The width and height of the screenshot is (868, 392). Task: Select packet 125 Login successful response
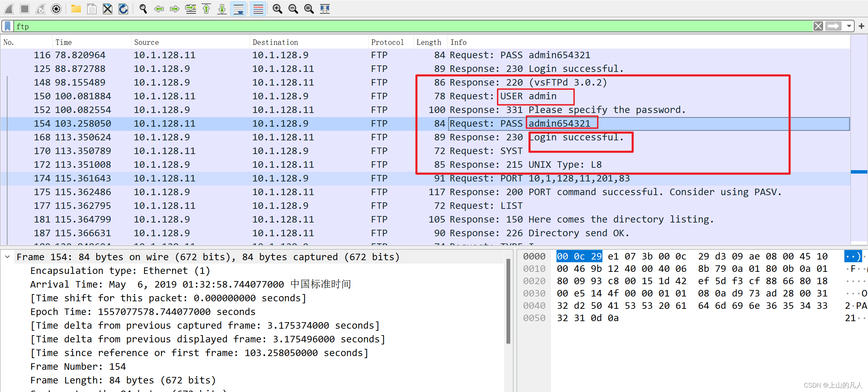coord(425,69)
